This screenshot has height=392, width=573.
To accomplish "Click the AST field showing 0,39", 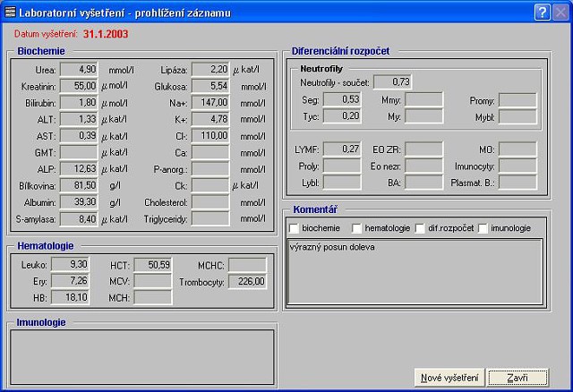I will 79,135.
